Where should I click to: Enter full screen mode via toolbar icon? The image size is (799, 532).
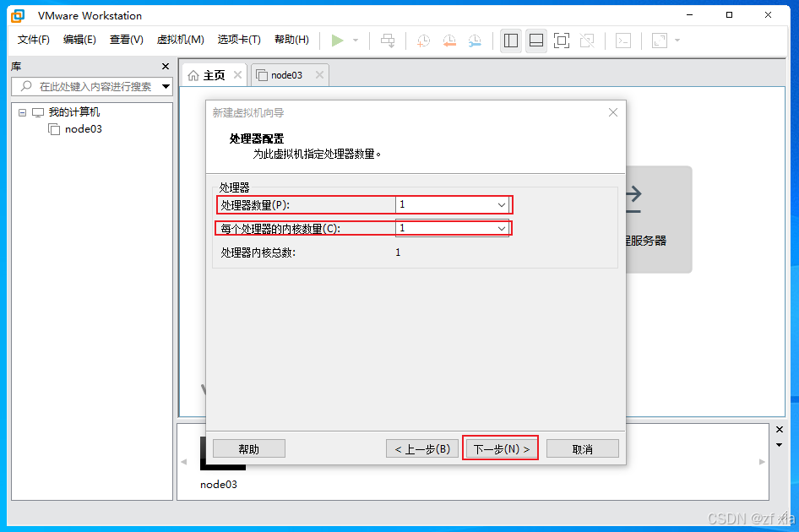click(x=562, y=41)
